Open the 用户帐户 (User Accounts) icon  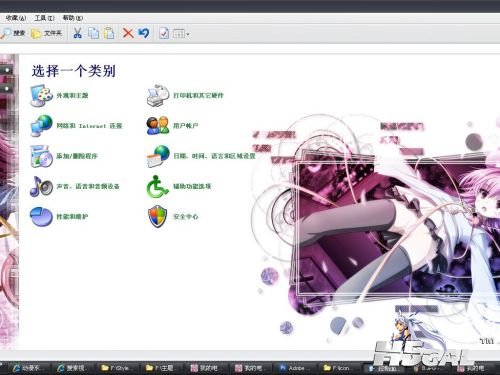coord(158,126)
